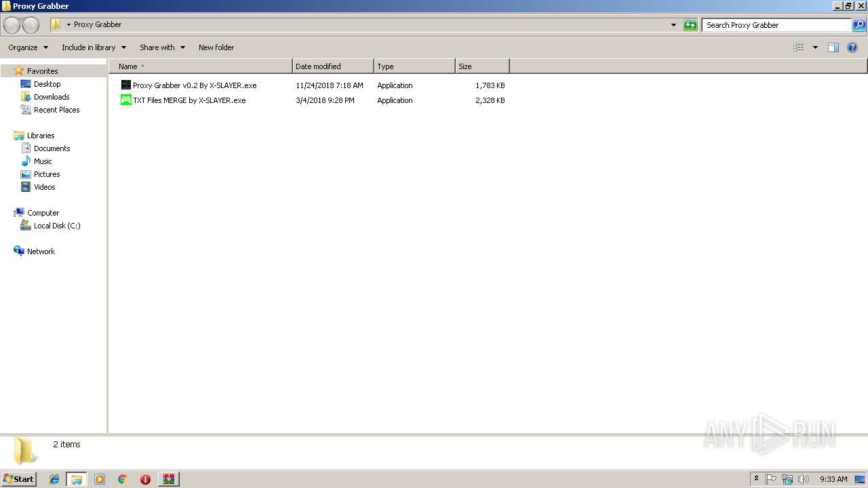Select Videos library
The width and height of the screenshot is (868, 488).
(x=44, y=187)
